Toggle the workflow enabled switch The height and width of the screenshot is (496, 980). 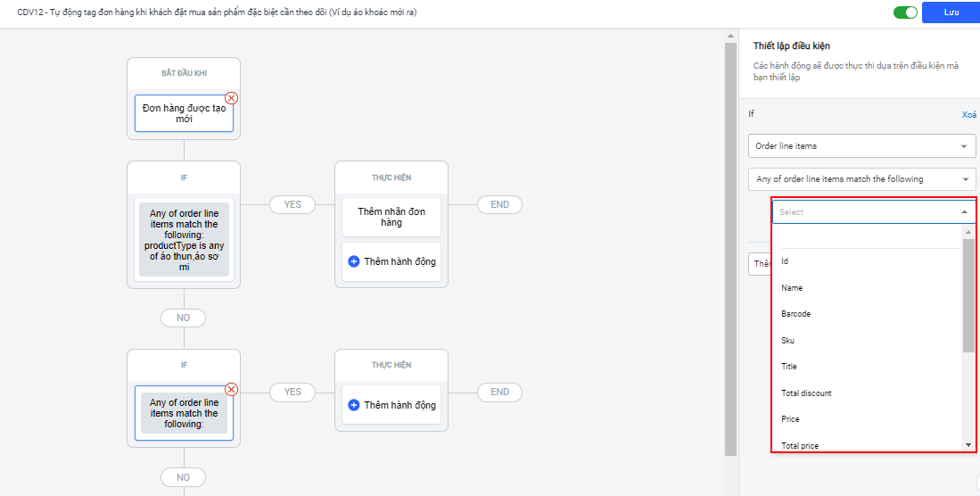905,12
